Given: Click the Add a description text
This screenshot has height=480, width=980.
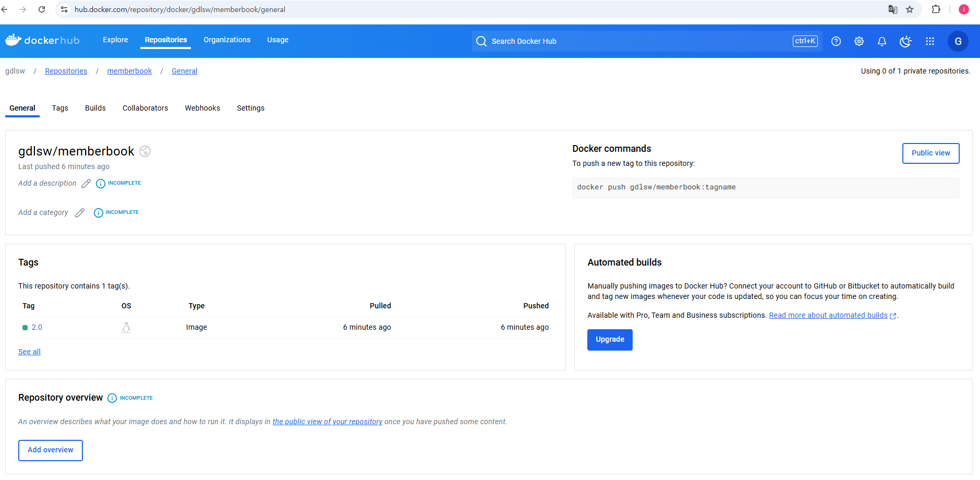Looking at the screenshot, I should [x=47, y=183].
